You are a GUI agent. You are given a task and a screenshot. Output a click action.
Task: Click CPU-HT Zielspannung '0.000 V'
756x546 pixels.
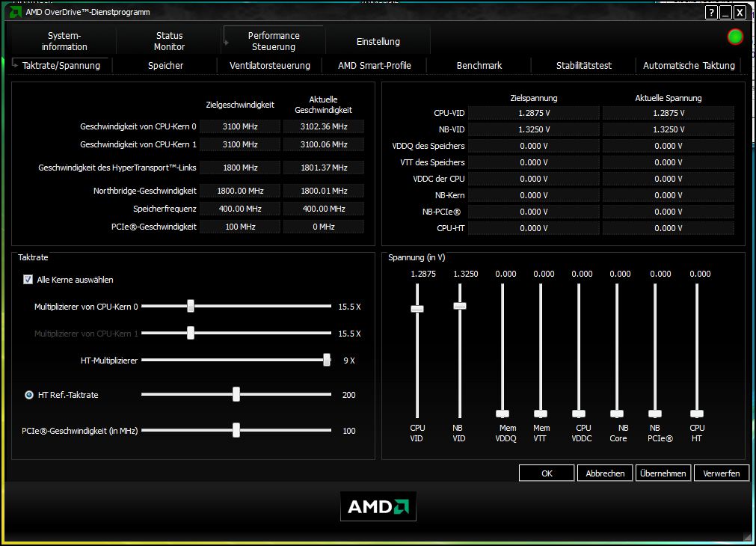pyautogui.click(x=534, y=228)
